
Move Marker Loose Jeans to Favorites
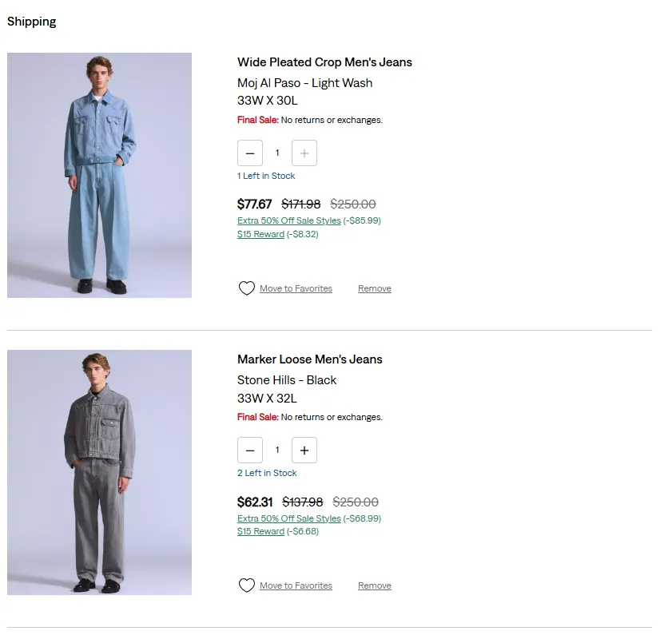click(x=296, y=585)
